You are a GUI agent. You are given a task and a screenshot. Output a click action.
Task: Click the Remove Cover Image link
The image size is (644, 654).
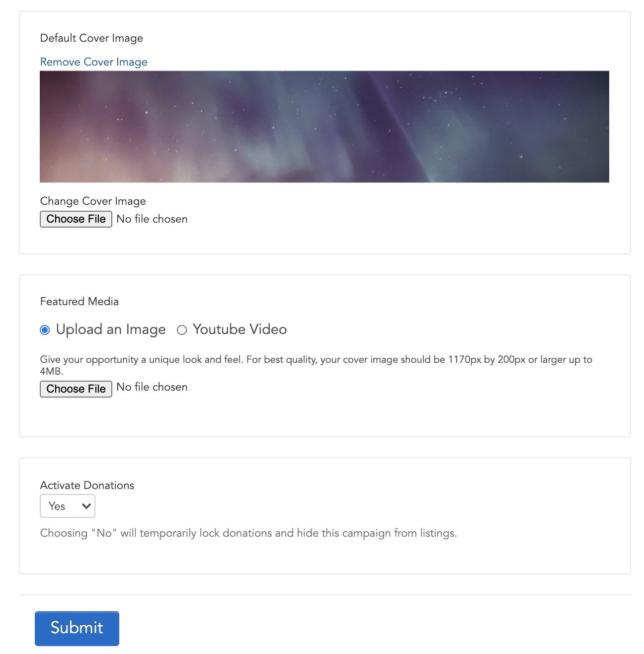pyautogui.click(x=93, y=62)
